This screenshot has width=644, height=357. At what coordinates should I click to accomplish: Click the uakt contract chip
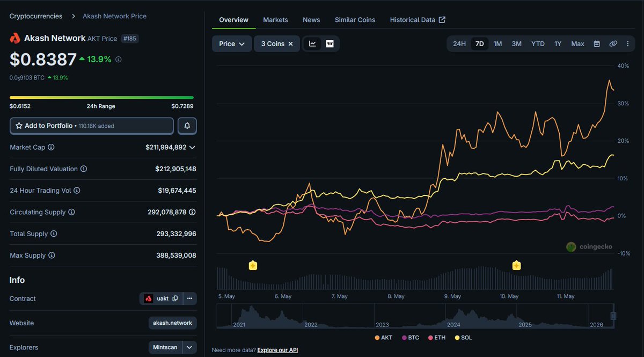162,298
